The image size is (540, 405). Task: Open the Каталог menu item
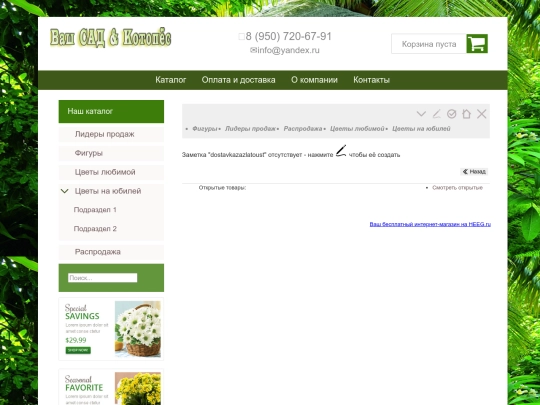[170, 80]
